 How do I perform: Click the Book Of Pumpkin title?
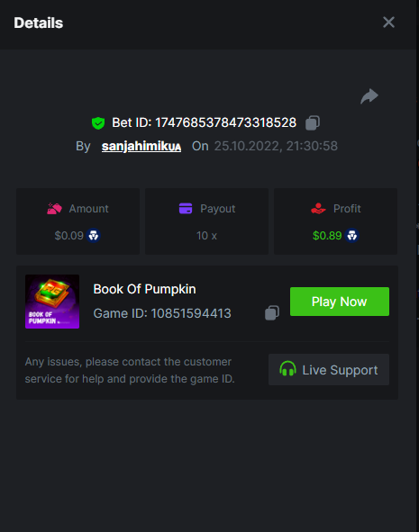point(145,289)
